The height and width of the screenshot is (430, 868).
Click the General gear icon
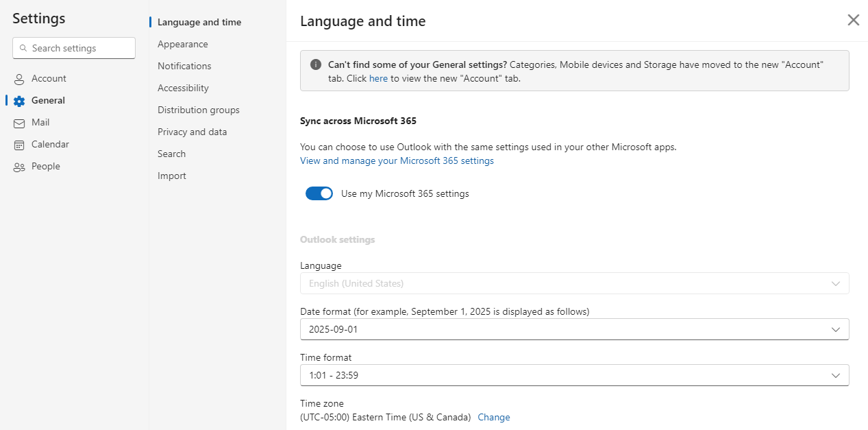point(18,100)
